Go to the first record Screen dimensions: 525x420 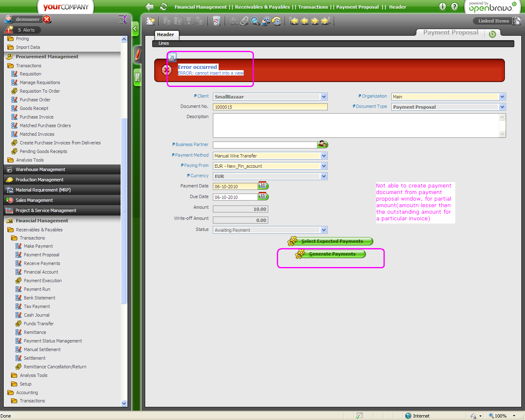pos(294,21)
